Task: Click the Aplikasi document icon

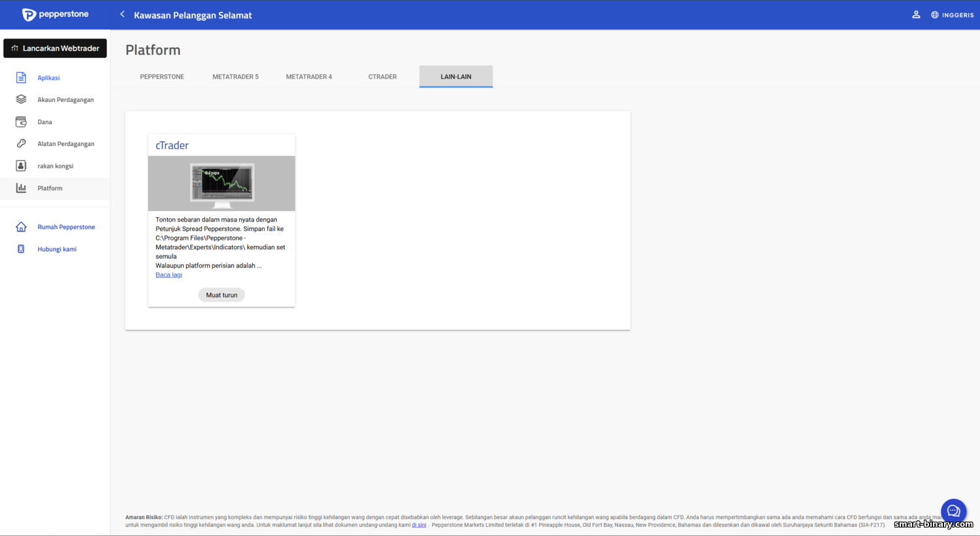Action: tap(21, 78)
